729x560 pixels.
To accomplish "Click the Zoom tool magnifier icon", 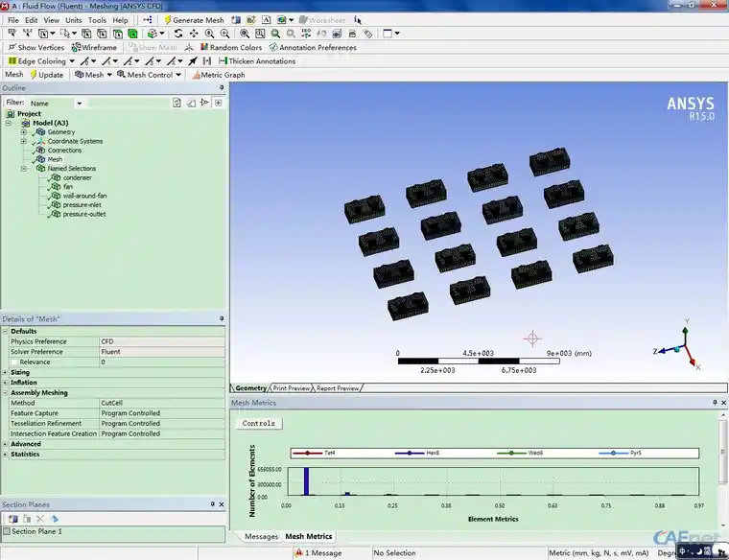I will (210, 34).
